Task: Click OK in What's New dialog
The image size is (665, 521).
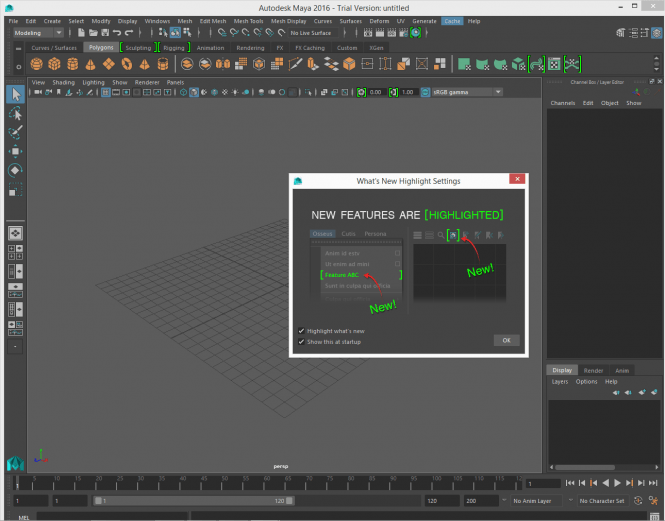Action: click(506, 340)
